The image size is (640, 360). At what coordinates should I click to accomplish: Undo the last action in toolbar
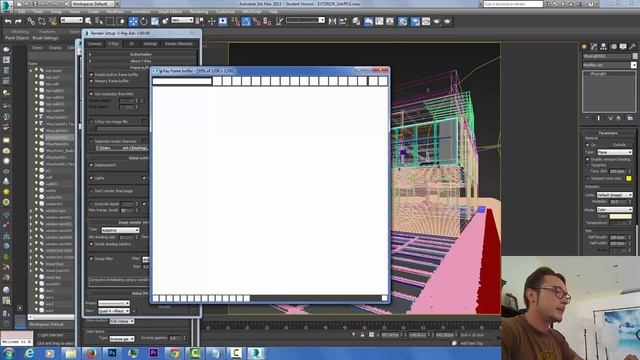tap(8, 21)
